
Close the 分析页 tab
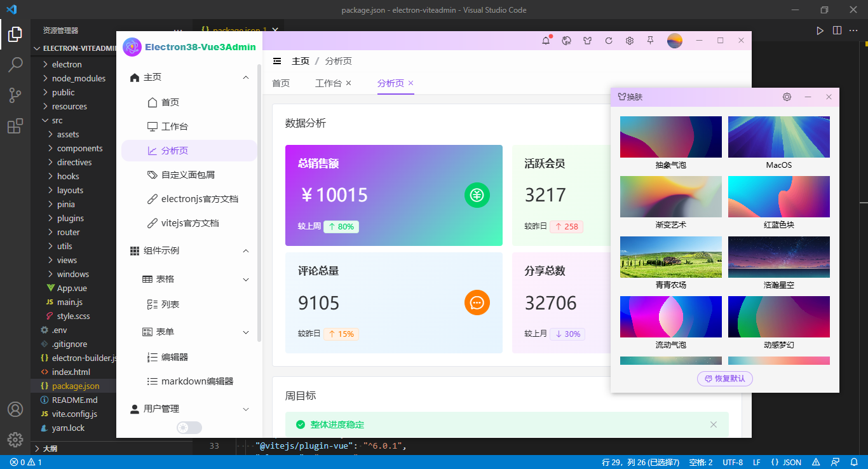click(411, 83)
